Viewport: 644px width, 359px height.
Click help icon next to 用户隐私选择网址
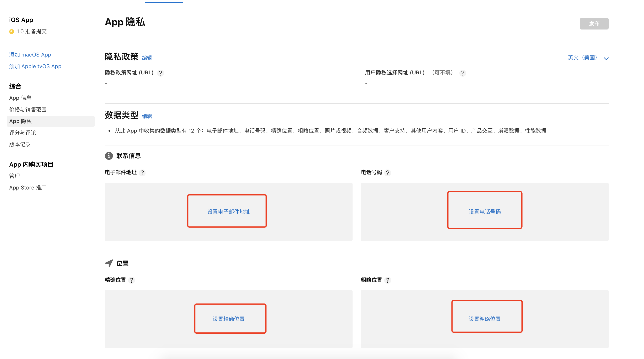click(463, 73)
